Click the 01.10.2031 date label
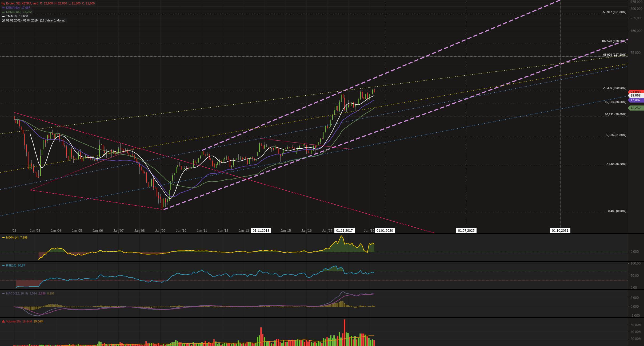Image resolution: width=644 pixels, height=346 pixels. pos(560,231)
